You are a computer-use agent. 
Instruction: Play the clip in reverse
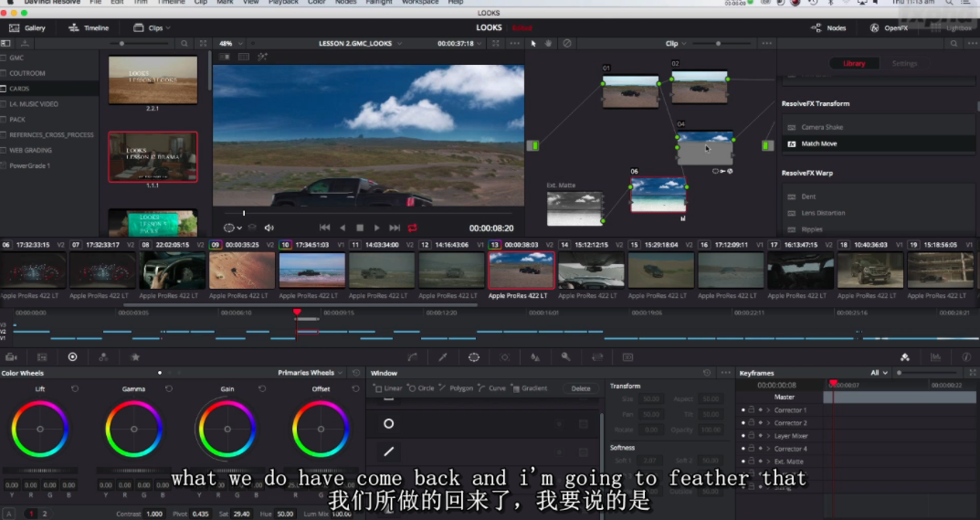pos(342,228)
